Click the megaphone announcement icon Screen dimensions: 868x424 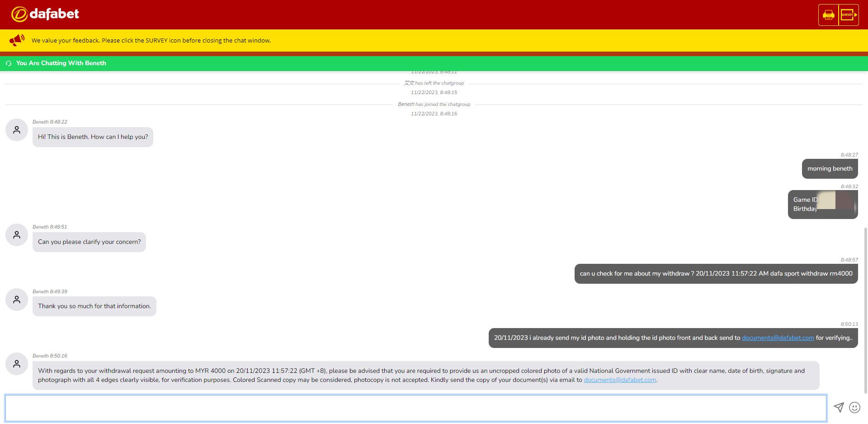coord(17,40)
